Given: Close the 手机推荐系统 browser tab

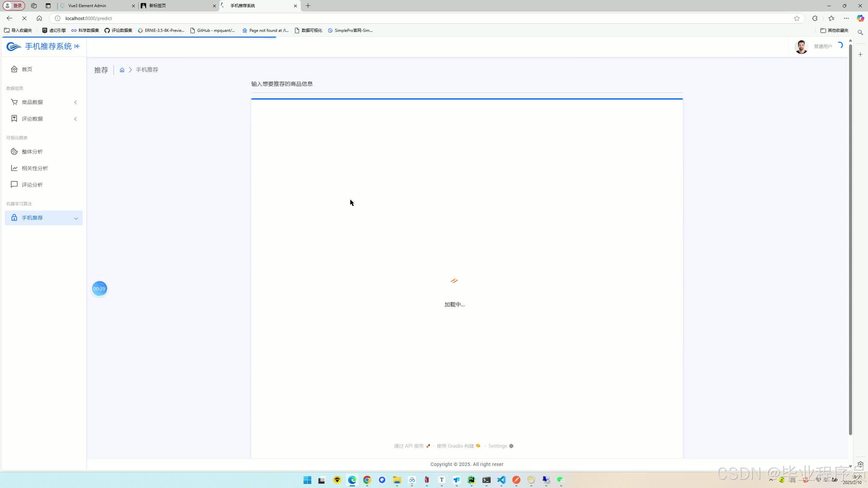Looking at the screenshot, I should tap(295, 6).
